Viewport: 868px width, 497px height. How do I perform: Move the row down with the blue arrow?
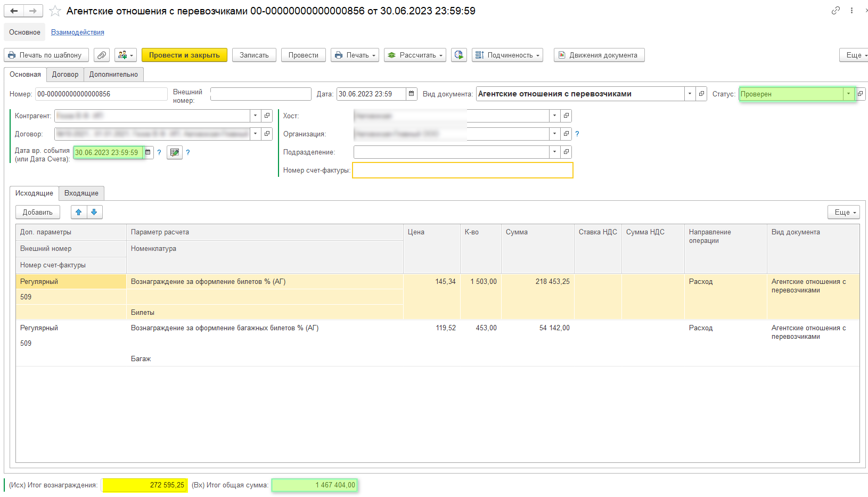(94, 212)
